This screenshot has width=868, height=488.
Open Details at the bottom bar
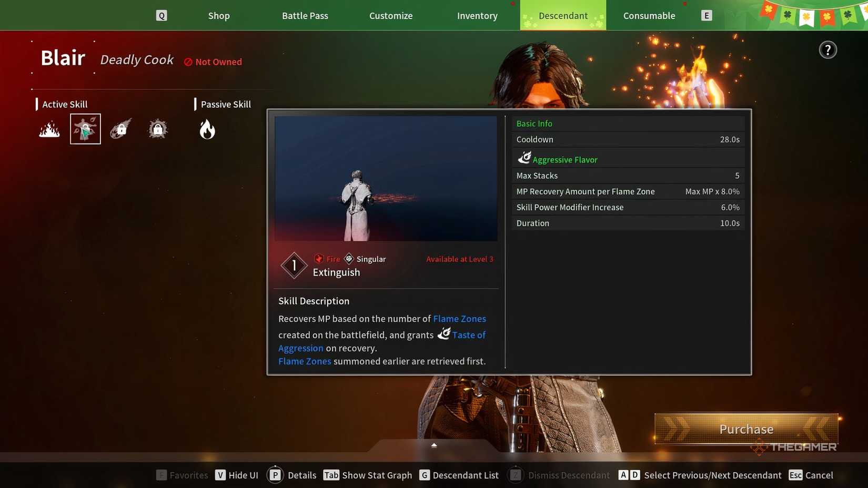click(x=291, y=475)
